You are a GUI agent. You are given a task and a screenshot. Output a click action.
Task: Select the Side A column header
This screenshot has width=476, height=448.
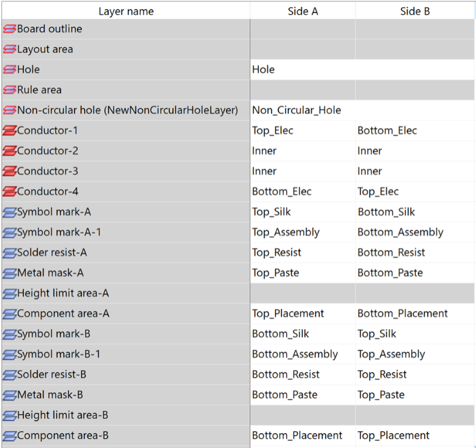click(x=303, y=11)
